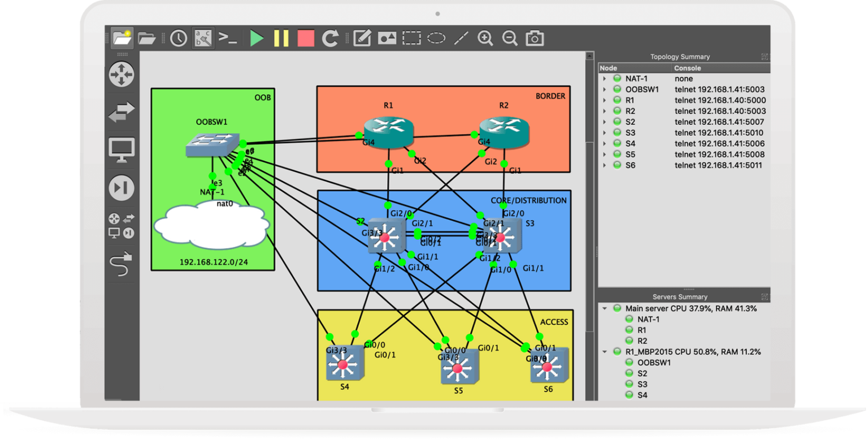Start all nodes with the green play icon

pyautogui.click(x=257, y=38)
